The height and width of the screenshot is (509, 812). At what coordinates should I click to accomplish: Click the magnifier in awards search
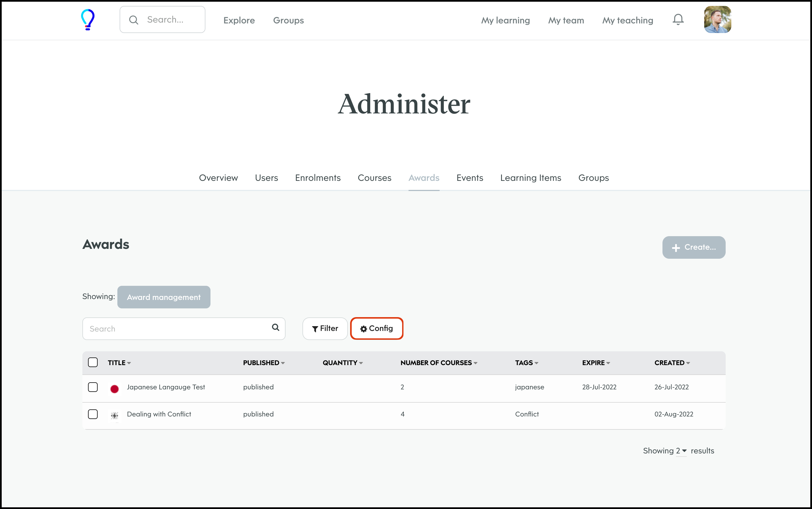[275, 328]
